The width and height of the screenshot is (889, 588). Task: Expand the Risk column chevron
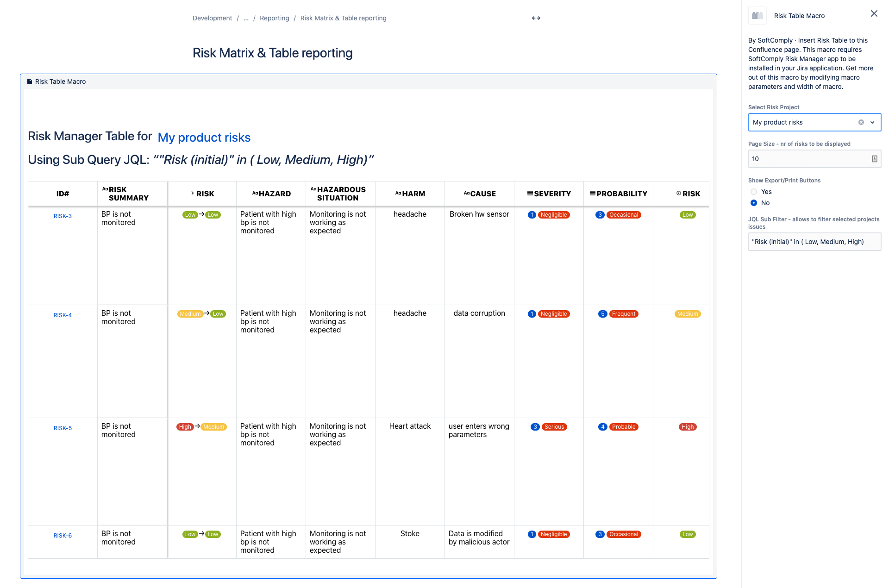193,193
